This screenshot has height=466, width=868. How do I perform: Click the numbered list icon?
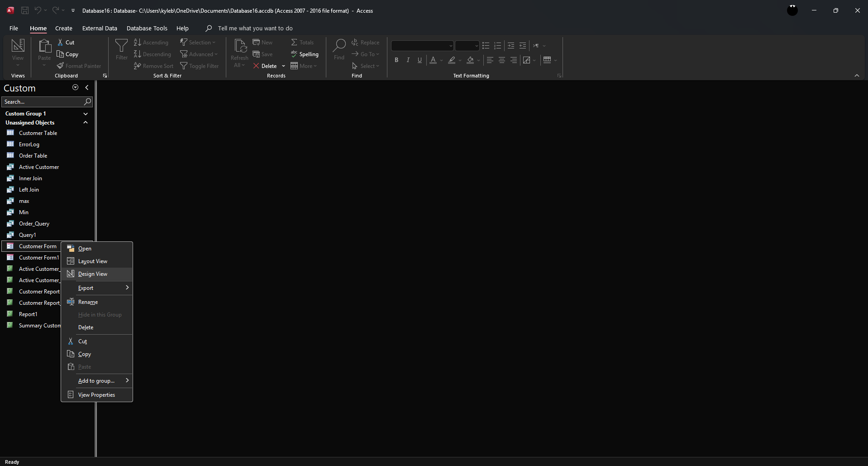(497, 46)
